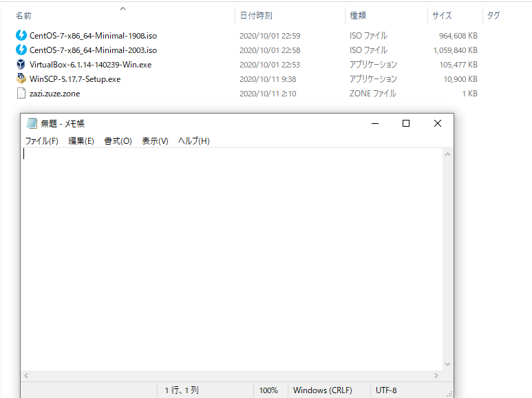Image resolution: width=532 pixels, height=398 pixels.
Task: Click Notepad horizontal scrollbar right arrow
Action: [436, 375]
